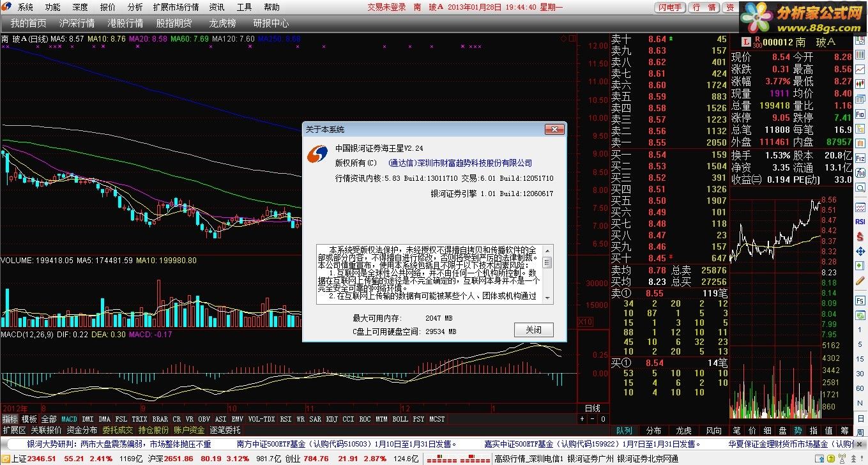Select the RSI indicator tab

(x=286, y=419)
